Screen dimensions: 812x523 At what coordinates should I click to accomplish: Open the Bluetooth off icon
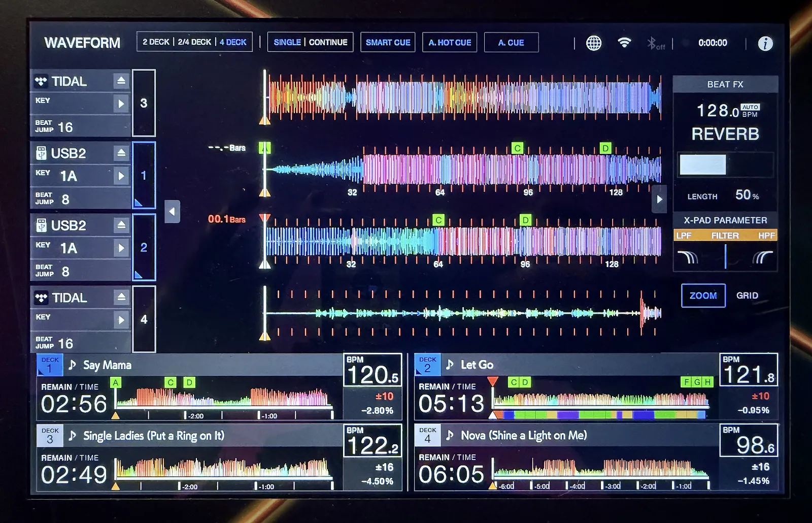[x=656, y=44]
